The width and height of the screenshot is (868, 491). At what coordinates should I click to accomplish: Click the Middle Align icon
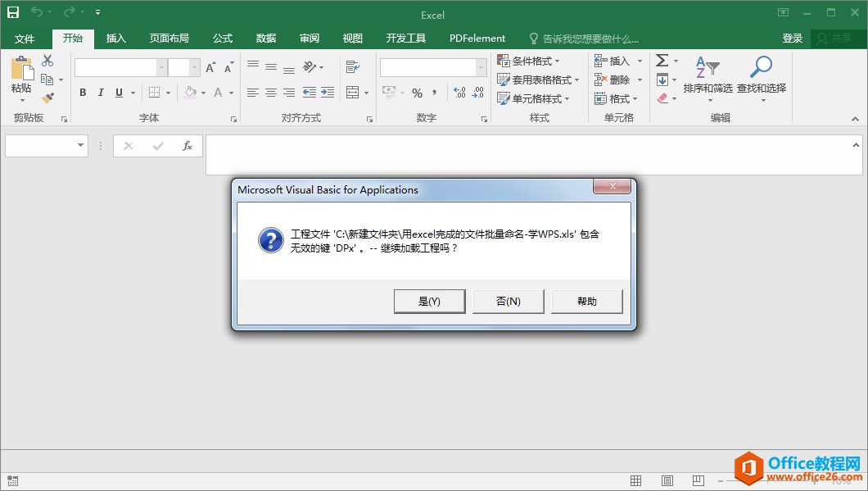[x=271, y=67]
